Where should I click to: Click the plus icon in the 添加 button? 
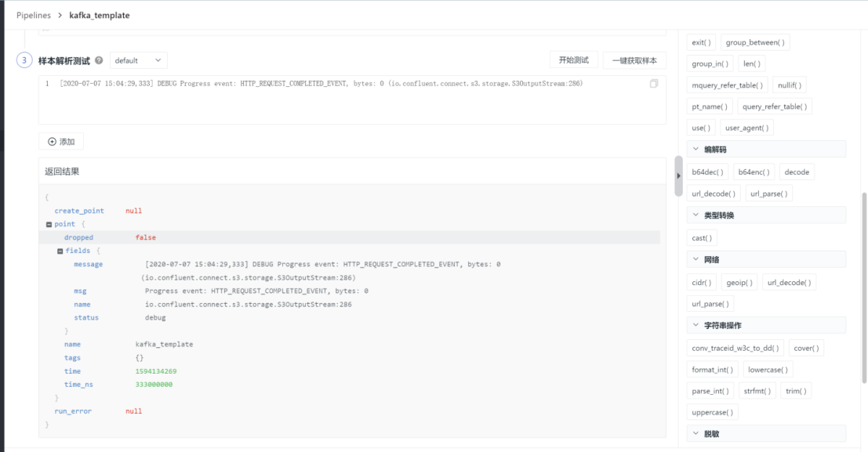[52, 142]
